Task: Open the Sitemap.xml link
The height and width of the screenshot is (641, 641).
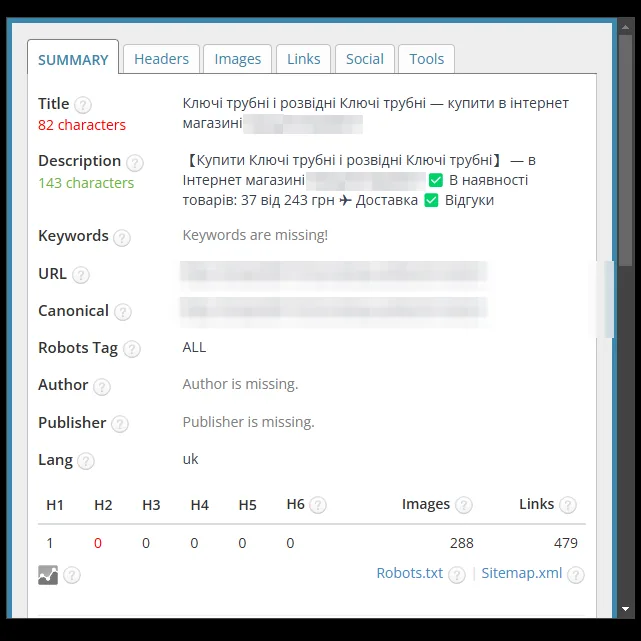Action: tap(522, 573)
